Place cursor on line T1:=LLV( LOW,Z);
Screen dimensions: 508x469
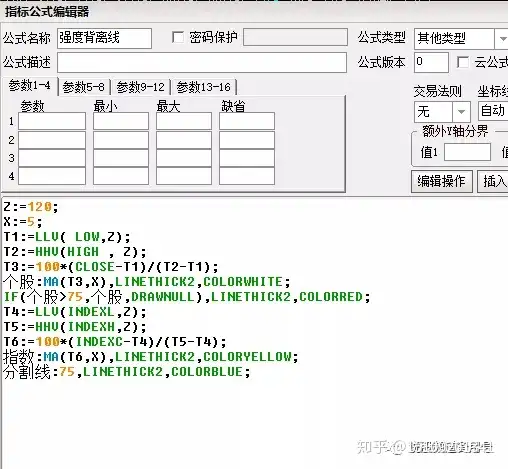(67, 237)
